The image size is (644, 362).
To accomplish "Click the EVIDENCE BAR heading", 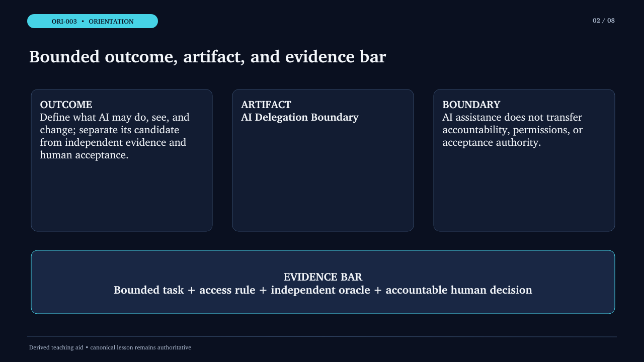I will (323, 277).
